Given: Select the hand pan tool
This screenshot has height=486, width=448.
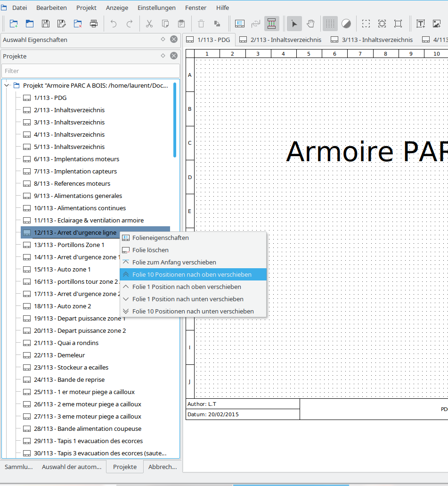Looking at the screenshot, I should pos(310,24).
